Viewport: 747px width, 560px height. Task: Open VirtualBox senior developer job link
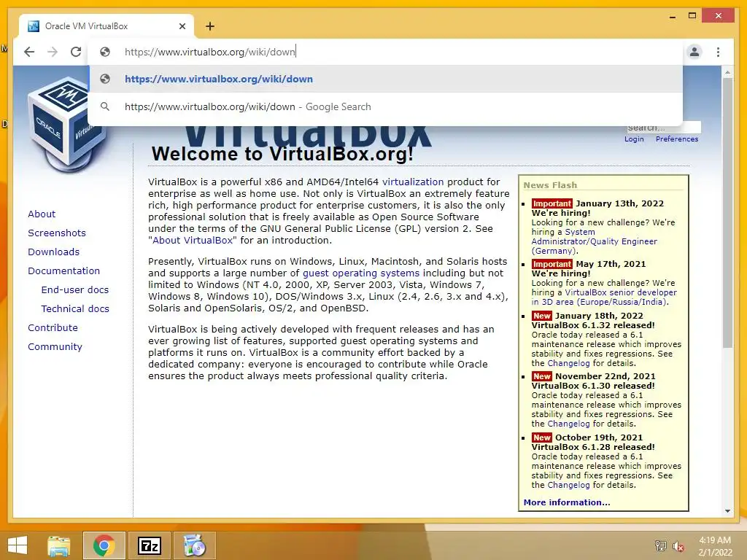tap(604, 297)
